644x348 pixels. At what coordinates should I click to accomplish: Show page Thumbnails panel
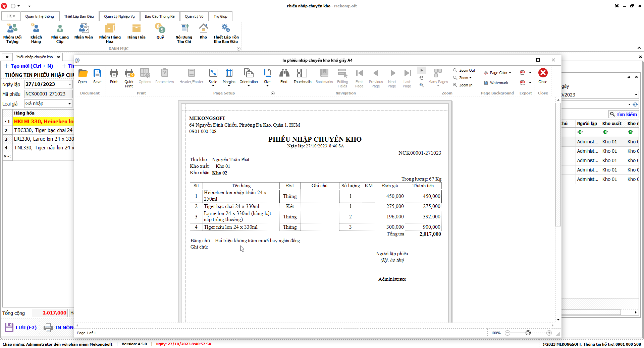pyautogui.click(x=302, y=76)
